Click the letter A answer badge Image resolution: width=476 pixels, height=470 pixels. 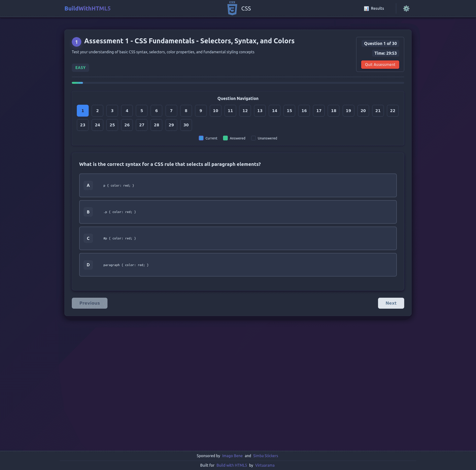coord(88,185)
